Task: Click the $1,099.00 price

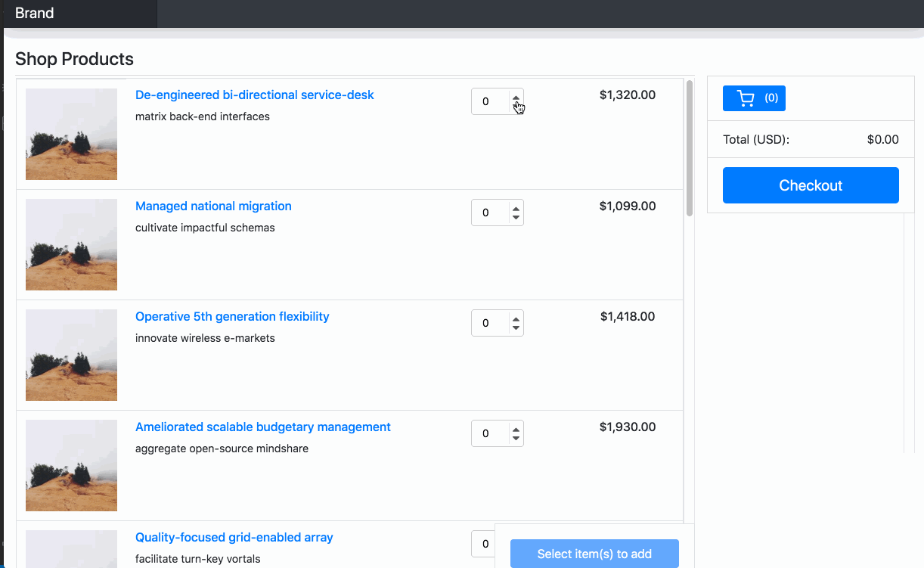Action: point(628,206)
